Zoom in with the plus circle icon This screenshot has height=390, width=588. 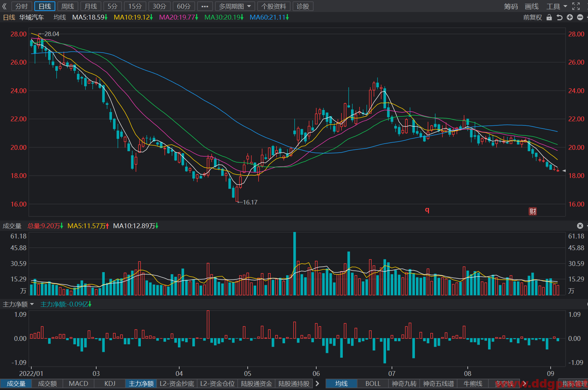coord(570,17)
